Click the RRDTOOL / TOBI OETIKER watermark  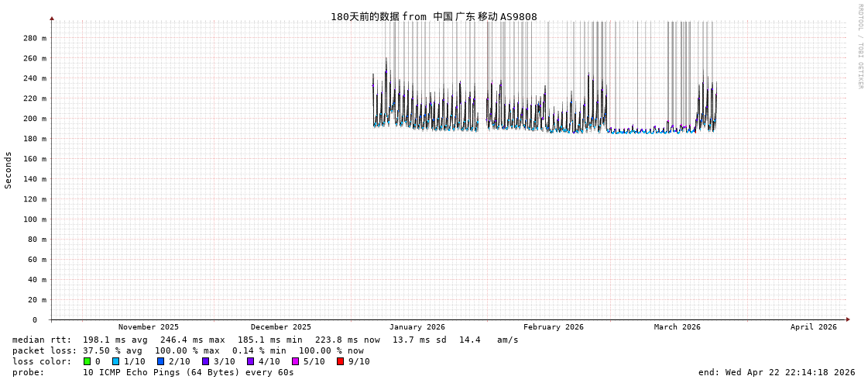click(x=860, y=47)
